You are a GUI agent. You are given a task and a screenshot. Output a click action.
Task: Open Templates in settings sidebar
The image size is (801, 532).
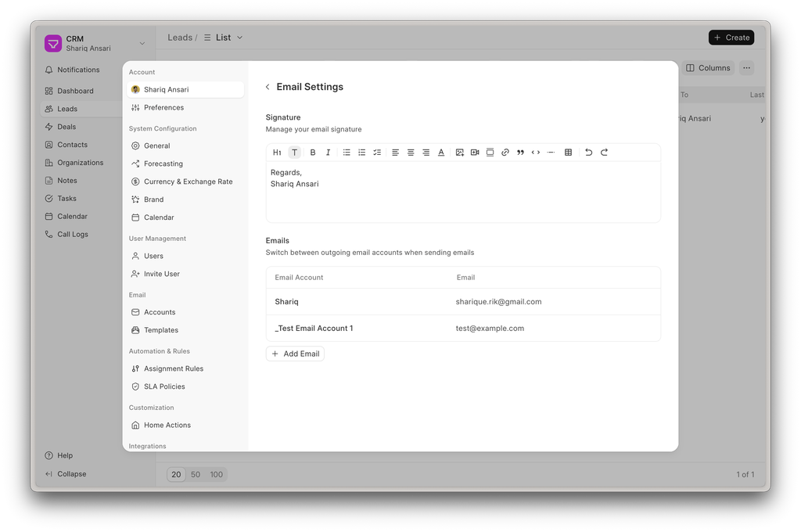pyautogui.click(x=161, y=330)
